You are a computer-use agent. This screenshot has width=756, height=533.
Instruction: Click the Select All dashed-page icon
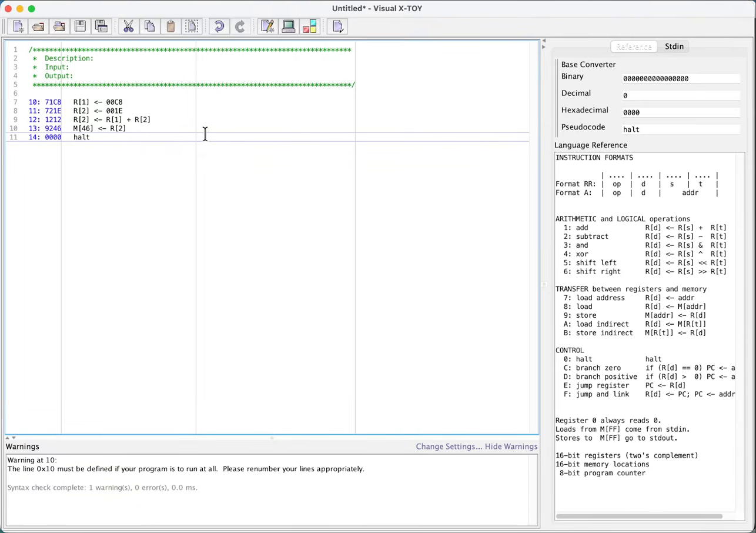tap(192, 26)
